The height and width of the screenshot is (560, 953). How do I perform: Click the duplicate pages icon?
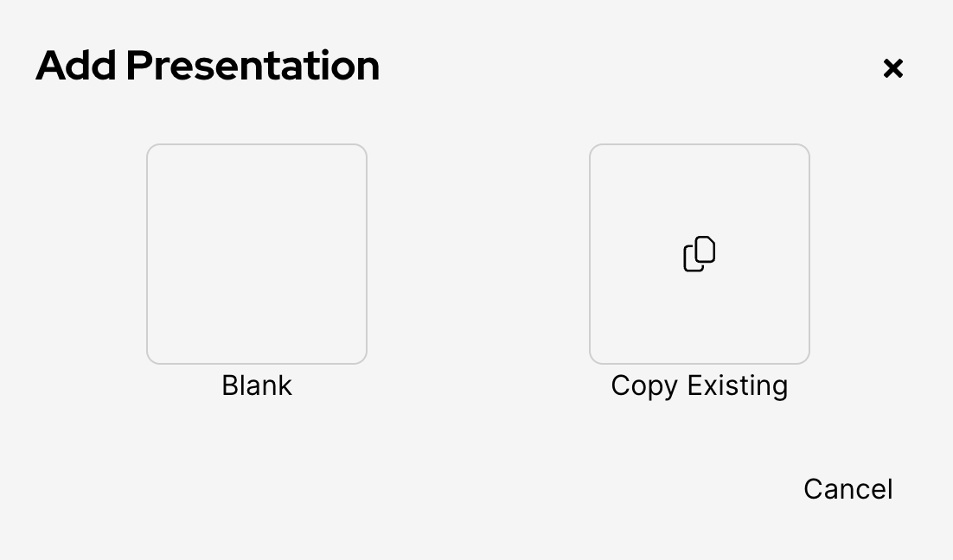pos(699,254)
